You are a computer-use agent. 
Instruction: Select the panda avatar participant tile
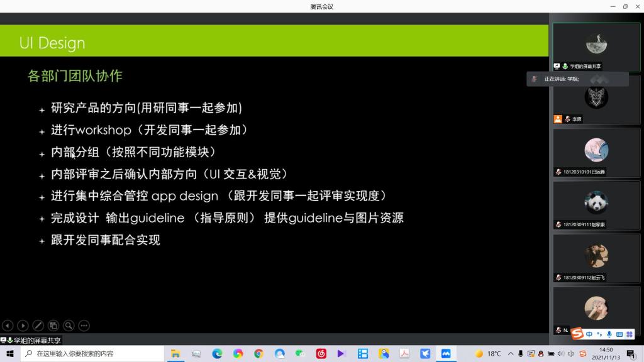(x=596, y=202)
